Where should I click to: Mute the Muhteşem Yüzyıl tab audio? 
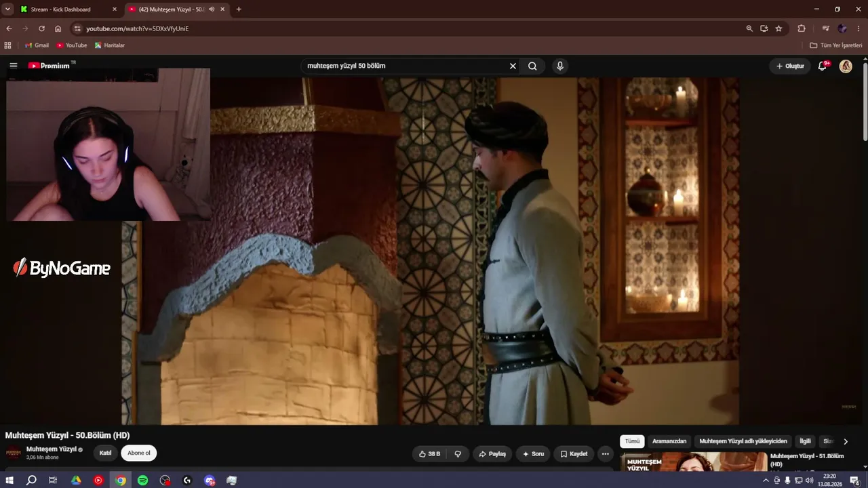[x=212, y=9]
